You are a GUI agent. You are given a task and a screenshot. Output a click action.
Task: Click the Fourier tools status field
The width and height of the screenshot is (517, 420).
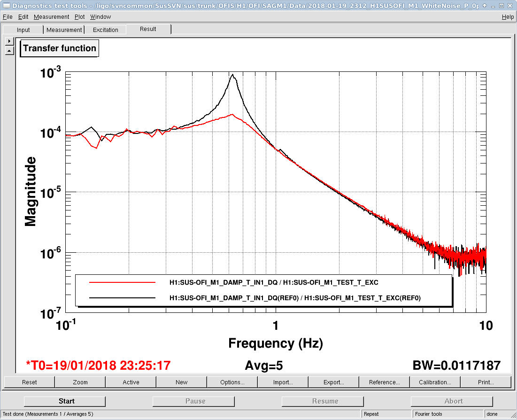pos(448,414)
